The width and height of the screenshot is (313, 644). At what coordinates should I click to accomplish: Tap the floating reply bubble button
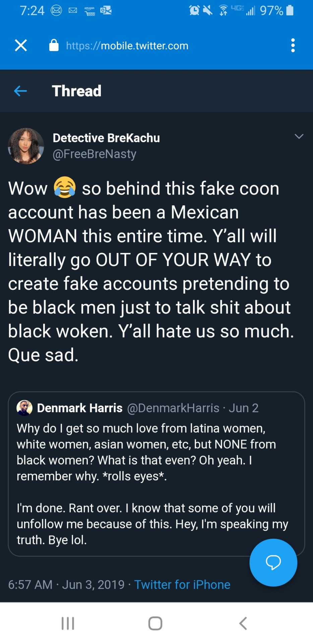[273, 562]
